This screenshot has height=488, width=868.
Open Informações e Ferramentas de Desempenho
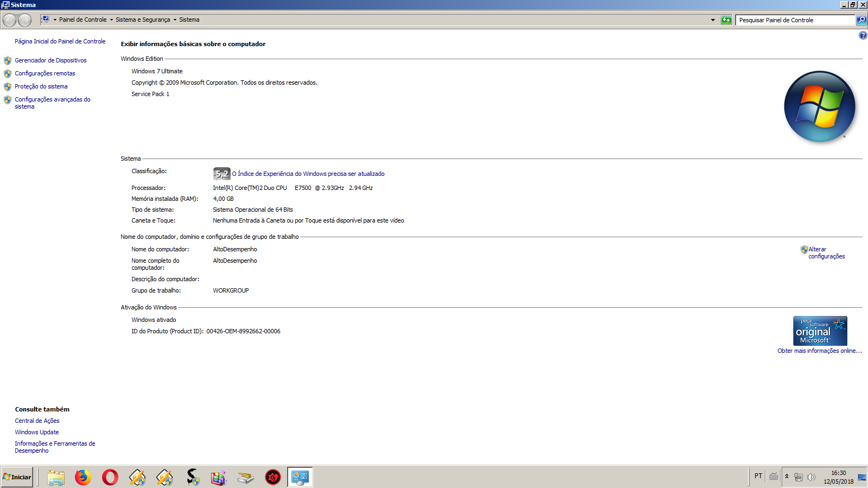[x=55, y=447]
